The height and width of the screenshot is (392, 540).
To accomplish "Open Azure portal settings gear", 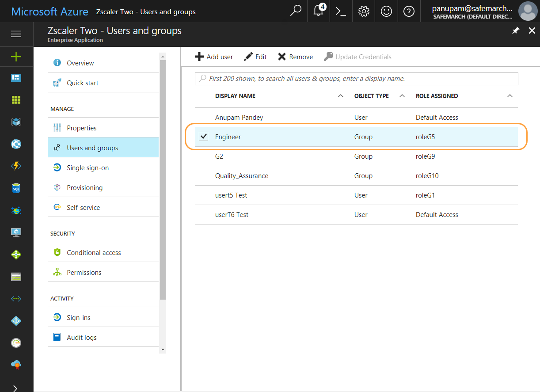I will pyautogui.click(x=363, y=11).
